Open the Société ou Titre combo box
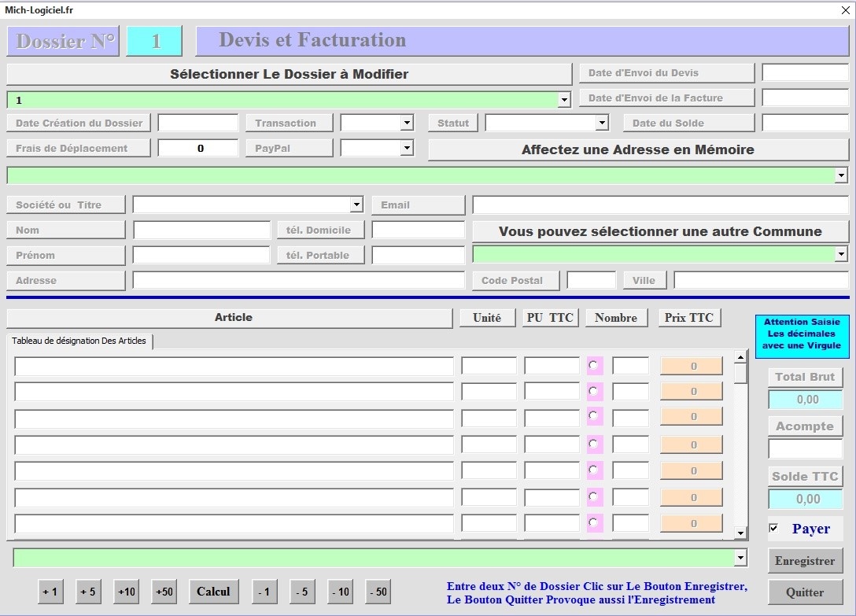This screenshot has height=616, width=856. coord(356,205)
